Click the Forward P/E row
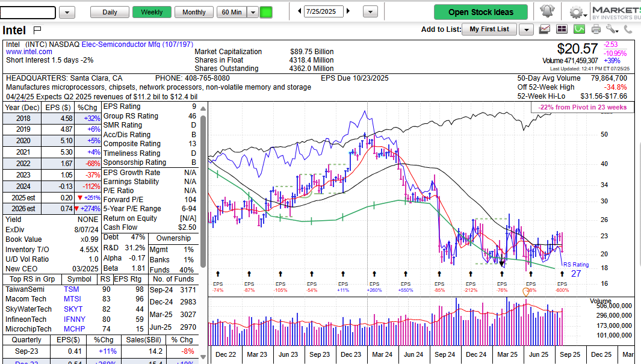This screenshot has height=364, width=641. pyautogui.click(x=150, y=200)
